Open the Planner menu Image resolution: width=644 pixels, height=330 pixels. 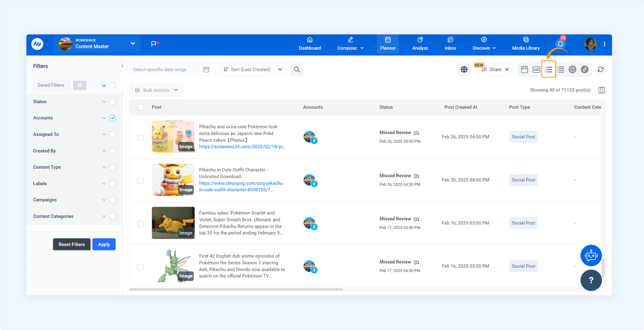[388, 44]
